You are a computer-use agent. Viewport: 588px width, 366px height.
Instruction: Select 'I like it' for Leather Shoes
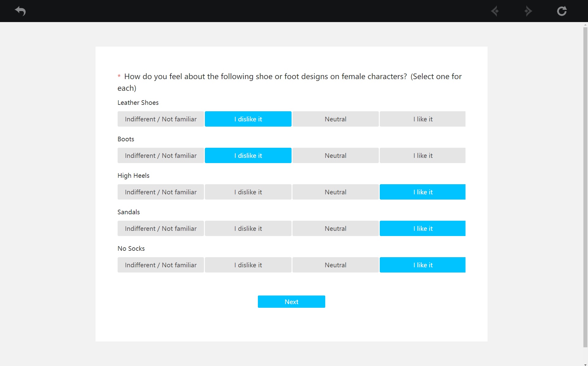pyautogui.click(x=422, y=119)
